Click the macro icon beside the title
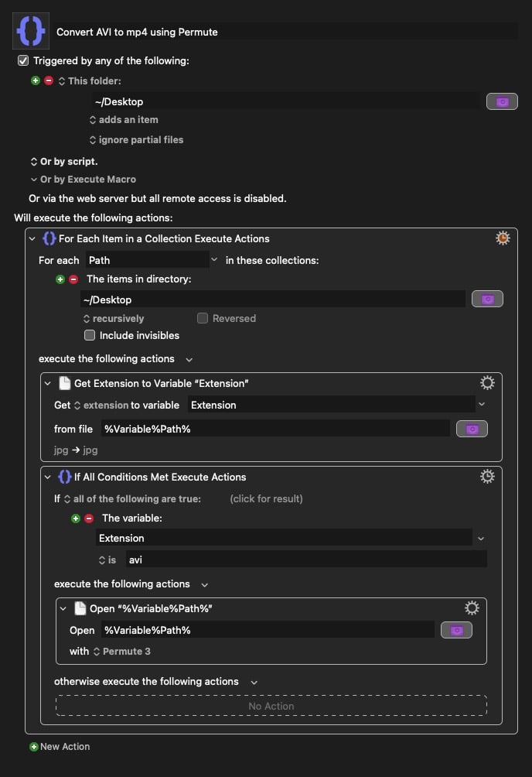532x777 pixels. pos(31,32)
